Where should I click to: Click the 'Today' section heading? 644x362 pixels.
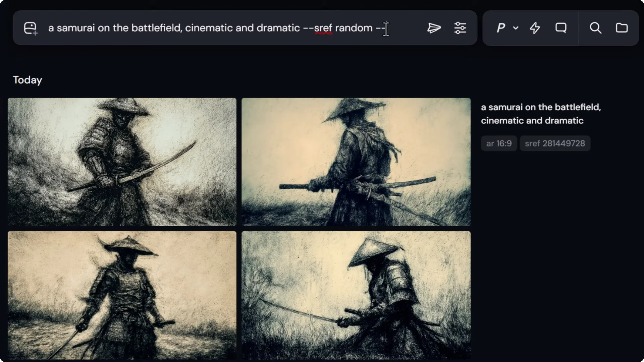[28, 80]
